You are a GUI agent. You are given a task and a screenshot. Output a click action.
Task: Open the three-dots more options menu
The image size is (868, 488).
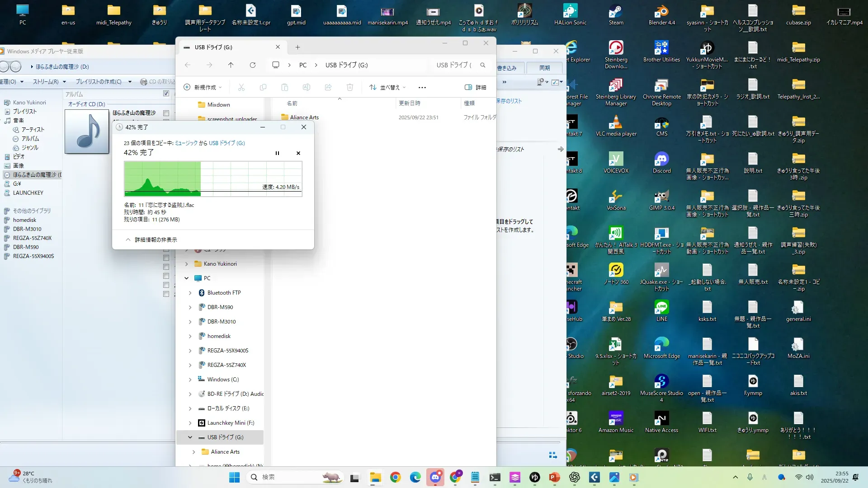422,87
